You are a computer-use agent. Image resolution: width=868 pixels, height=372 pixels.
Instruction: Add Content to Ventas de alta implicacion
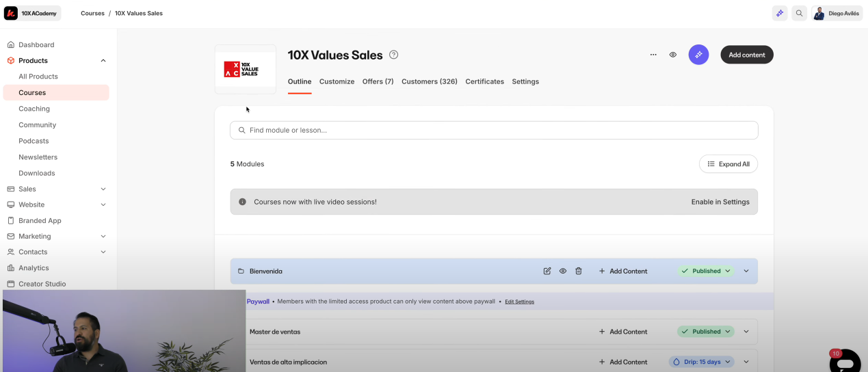coord(623,362)
